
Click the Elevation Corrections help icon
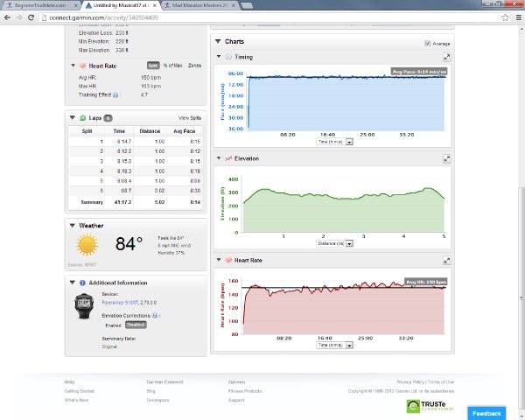[155, 315]
